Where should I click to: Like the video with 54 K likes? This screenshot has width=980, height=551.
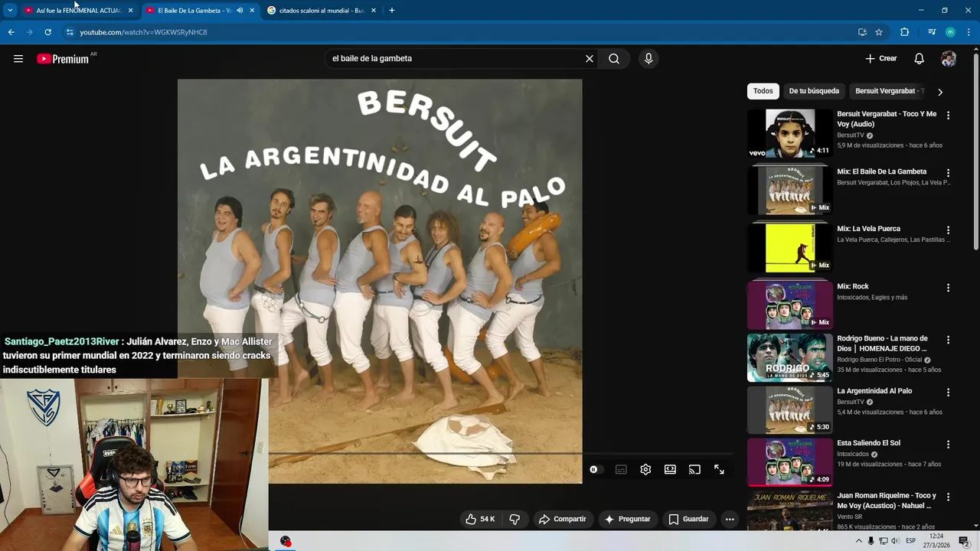point(480,519)
